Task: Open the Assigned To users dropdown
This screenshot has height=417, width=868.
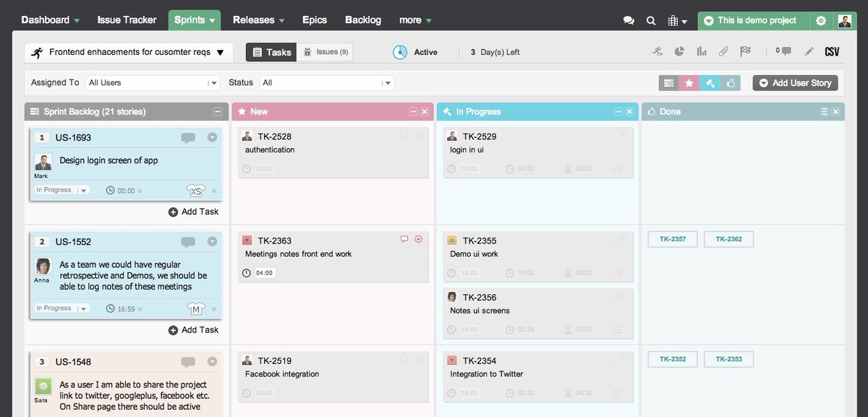Action: click(153, 83)
